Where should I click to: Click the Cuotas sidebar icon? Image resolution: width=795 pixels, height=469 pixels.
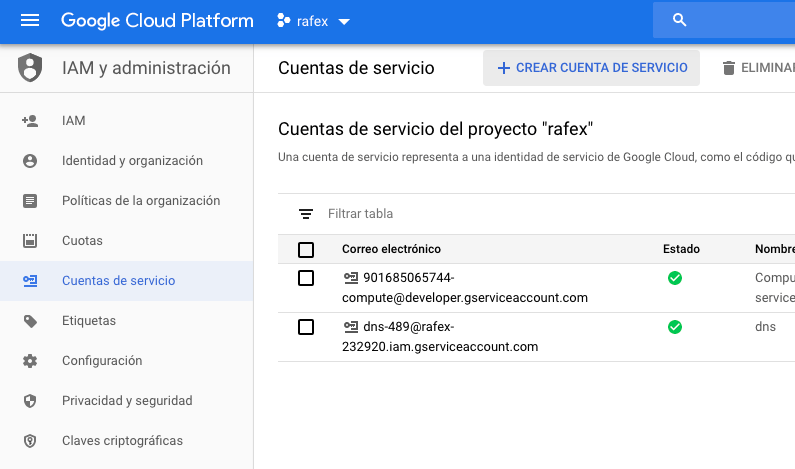coord(30,241)
